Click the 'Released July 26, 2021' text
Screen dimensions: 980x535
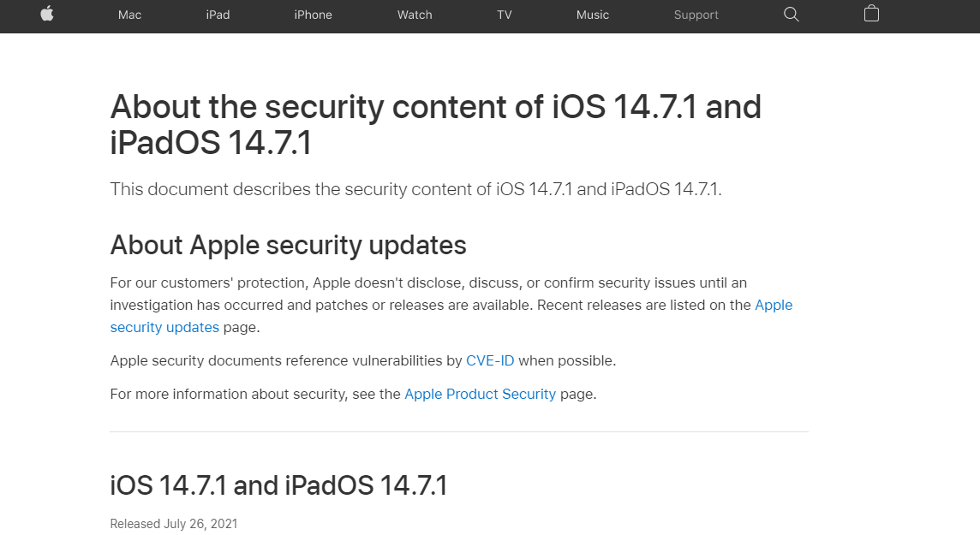174,524
